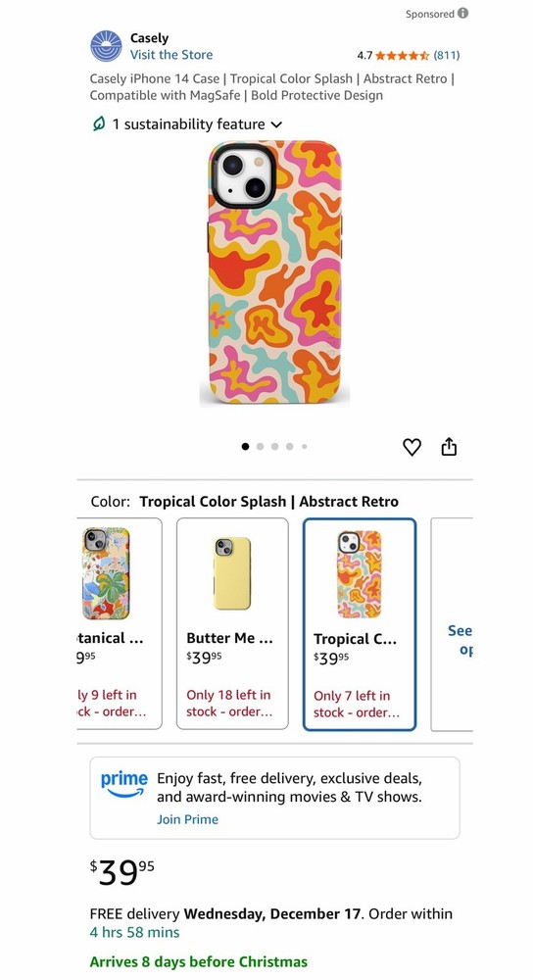Open the main phone case product image

(275, 273)
